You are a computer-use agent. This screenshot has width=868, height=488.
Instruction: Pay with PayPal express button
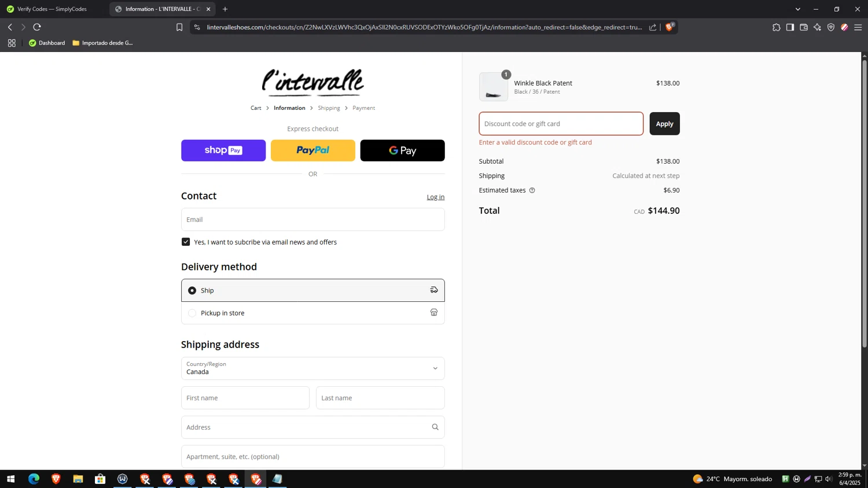313,150
